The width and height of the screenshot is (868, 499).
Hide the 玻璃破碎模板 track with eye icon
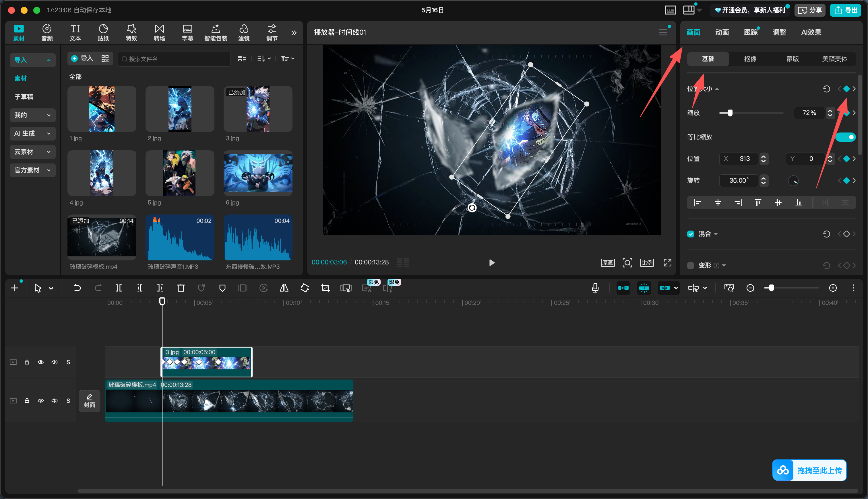(x=41, y=401)
